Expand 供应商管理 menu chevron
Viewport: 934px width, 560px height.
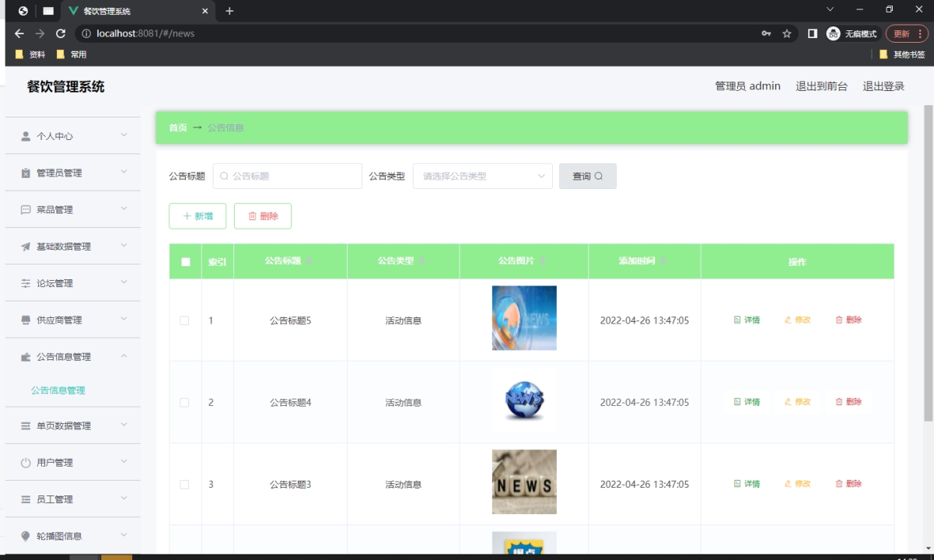point(124,319)
